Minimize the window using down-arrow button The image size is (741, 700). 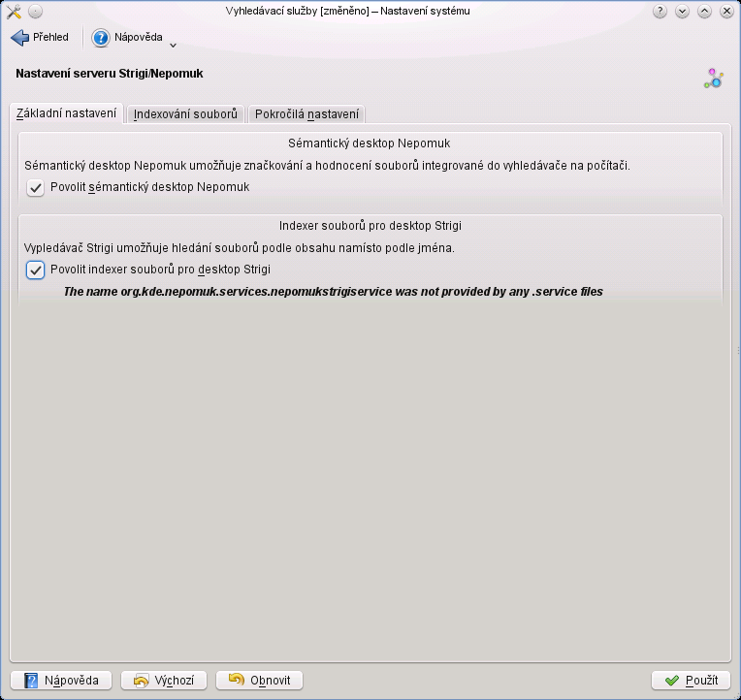682,11
